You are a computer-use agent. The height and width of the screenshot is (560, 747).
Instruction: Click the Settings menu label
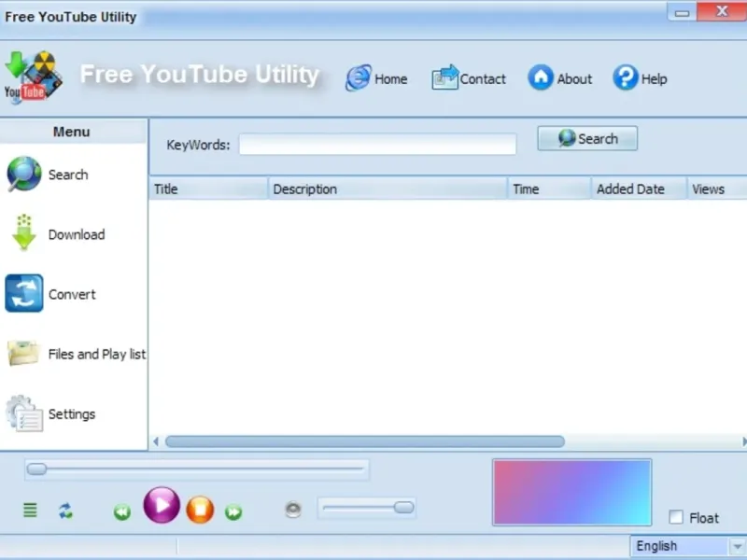[72, 414]
